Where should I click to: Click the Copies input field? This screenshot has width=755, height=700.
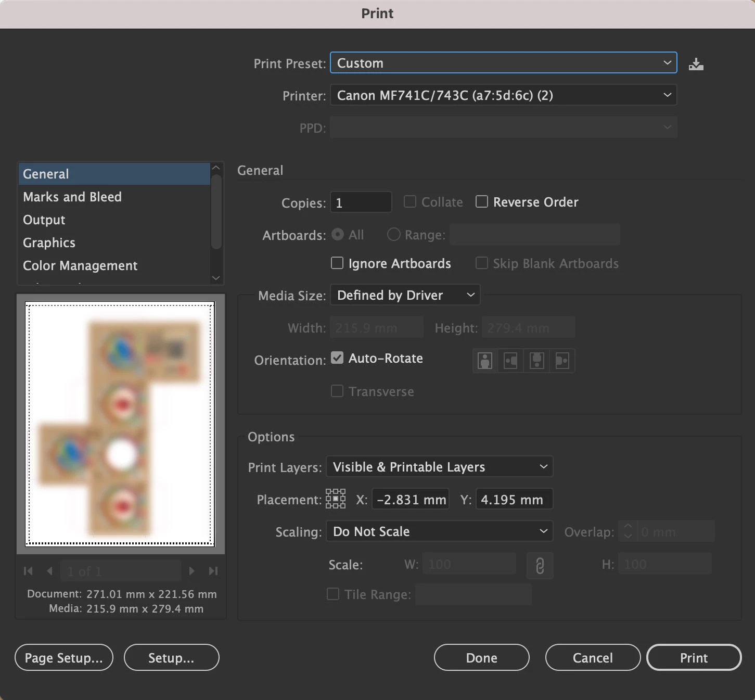361,202
